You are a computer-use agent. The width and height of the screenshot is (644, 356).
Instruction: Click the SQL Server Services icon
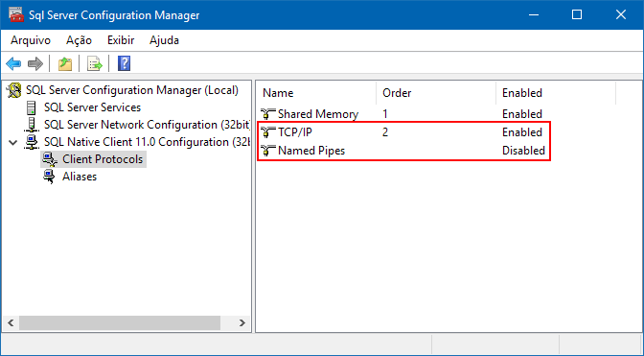click(32, 107)
